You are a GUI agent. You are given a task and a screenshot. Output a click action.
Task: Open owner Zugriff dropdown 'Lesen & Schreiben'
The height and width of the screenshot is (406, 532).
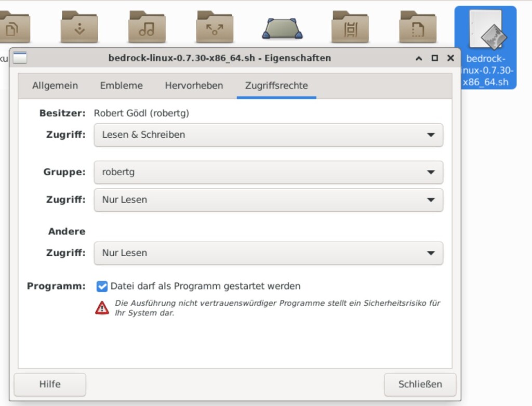[x=269, y=135]
